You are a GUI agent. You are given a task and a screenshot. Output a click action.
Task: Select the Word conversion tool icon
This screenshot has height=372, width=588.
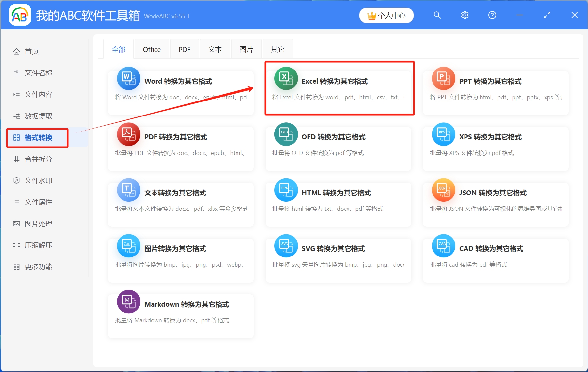pos(128,78)
